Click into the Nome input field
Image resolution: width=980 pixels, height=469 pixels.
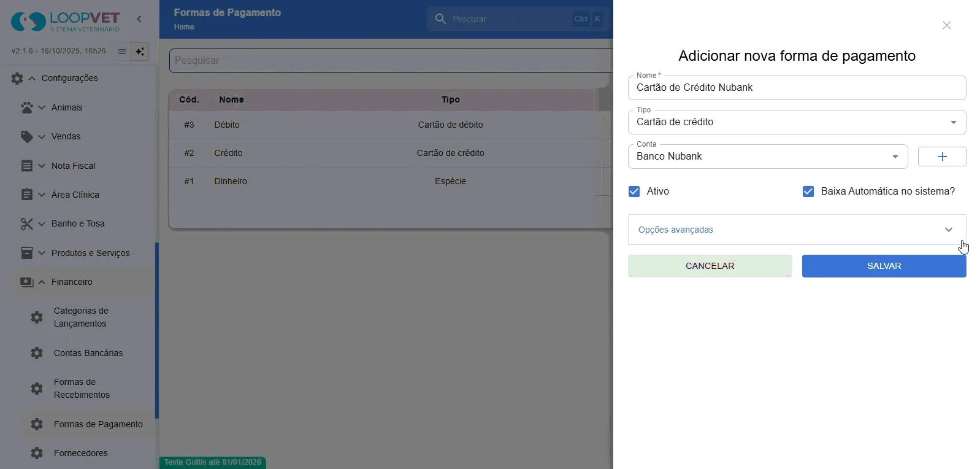[797, 88]
